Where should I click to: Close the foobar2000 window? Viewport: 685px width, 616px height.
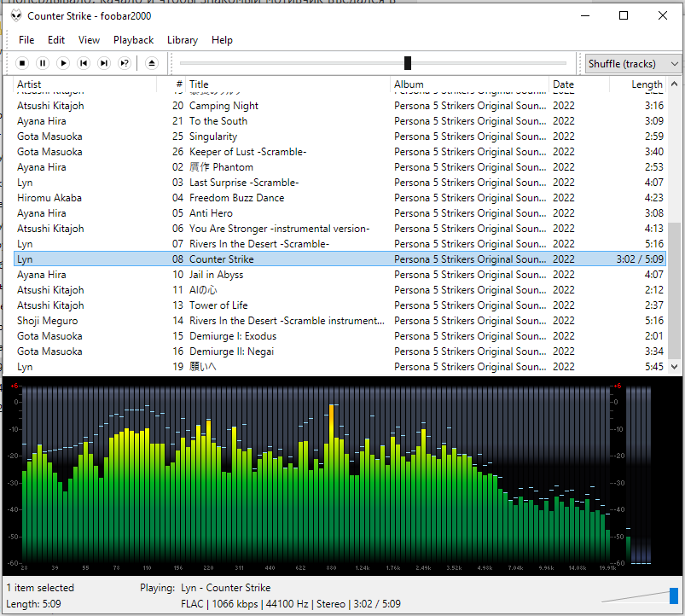[662, 15]
